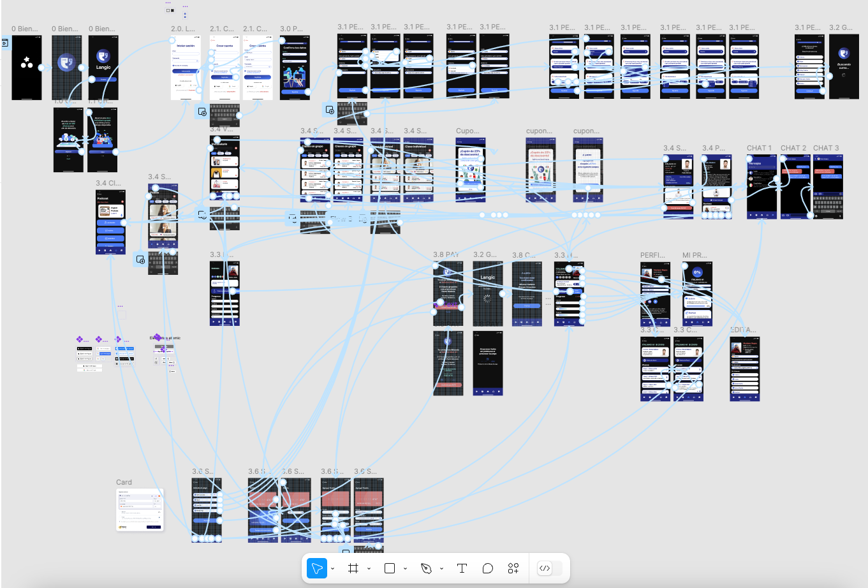Click the Card frame label
The image size is (868, 588).
click(x=124, y=482)
